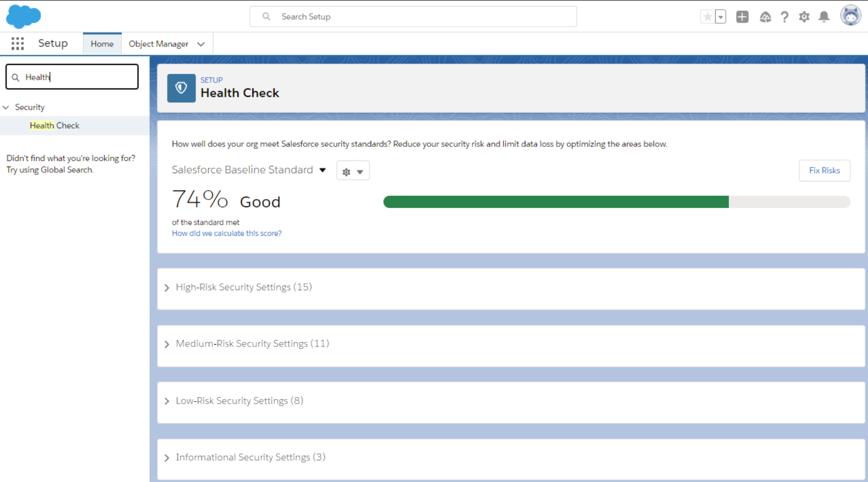868x482 pixels.
Task: Open the favorites list dropdown arrow
Action: 721,17
